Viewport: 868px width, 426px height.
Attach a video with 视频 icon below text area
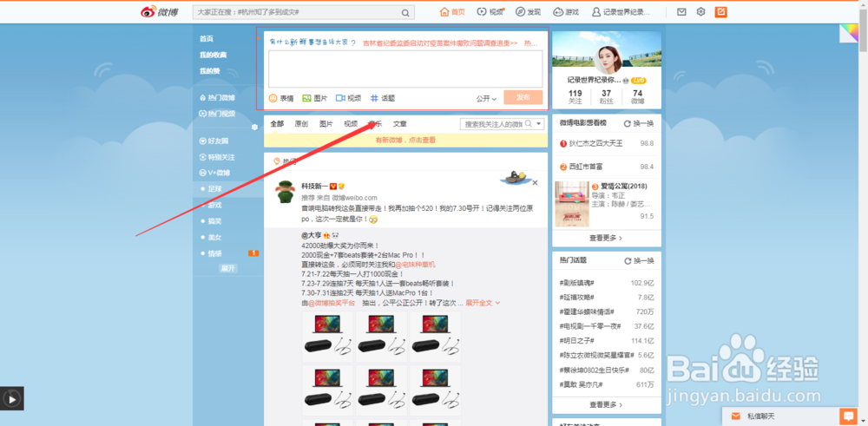coord(348,98)
